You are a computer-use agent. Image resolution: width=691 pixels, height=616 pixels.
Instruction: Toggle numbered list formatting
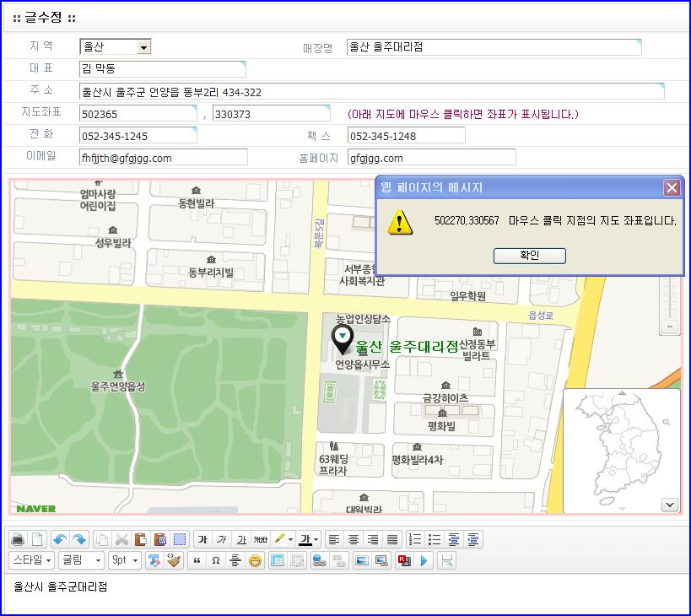[x=414, y=539]
